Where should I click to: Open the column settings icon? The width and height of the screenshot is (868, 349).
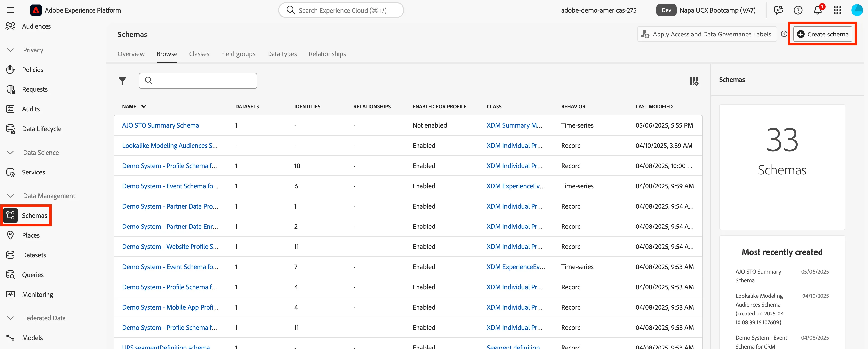694,81
